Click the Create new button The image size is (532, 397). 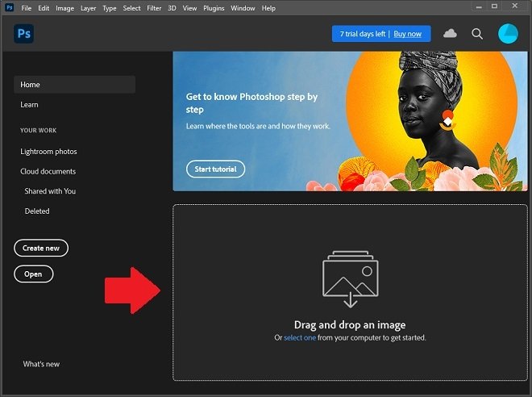click(x=41, y=249)
